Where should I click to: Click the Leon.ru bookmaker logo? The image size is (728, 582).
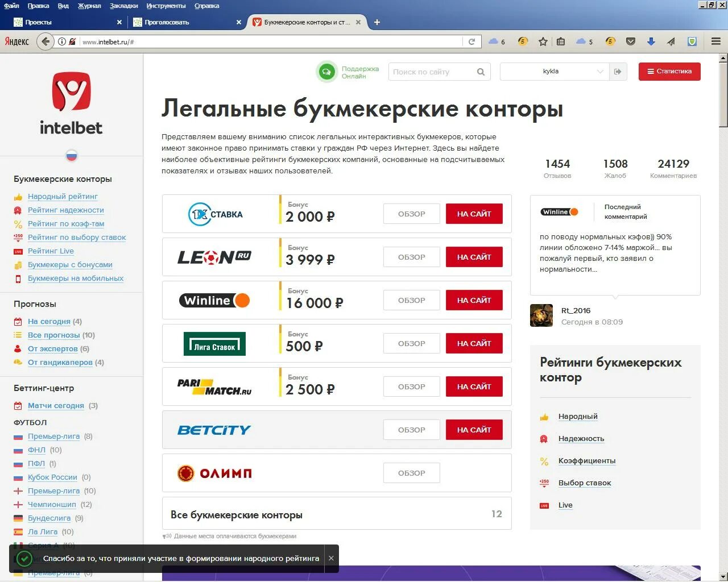coord(214,257)
